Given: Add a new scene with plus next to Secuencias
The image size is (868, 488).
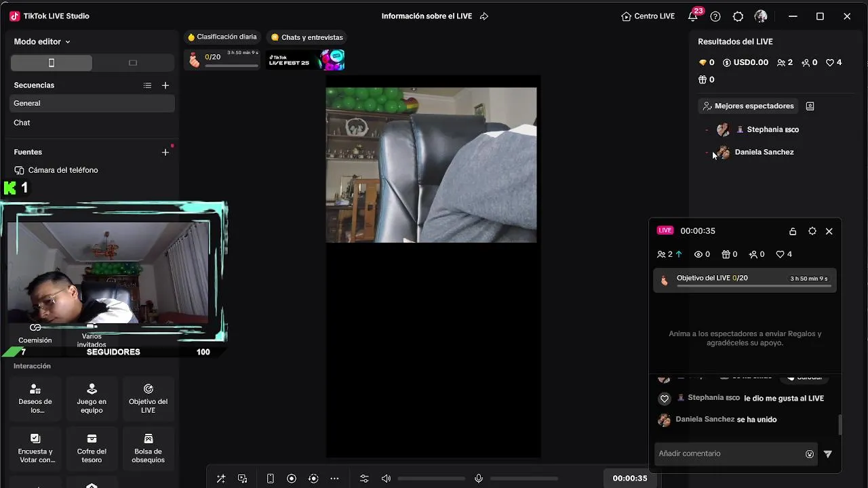Looking at the screenshot, I should pyautogui.click(x=165, y=85).
